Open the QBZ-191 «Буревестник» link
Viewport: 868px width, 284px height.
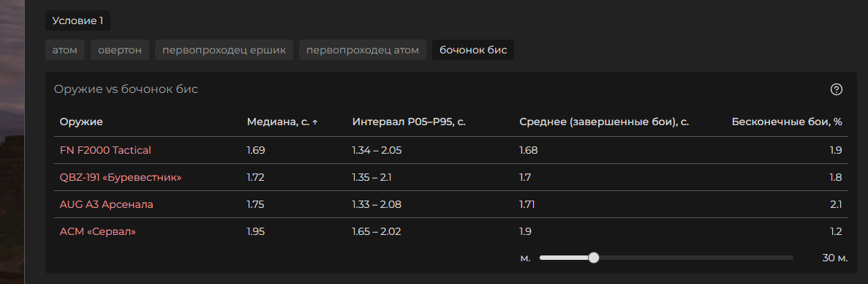121,177
